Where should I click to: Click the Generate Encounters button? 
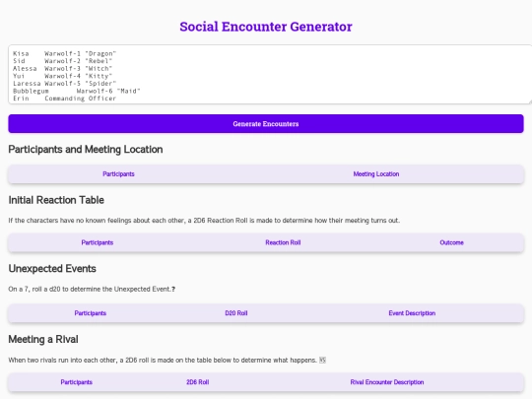(266, 124)
